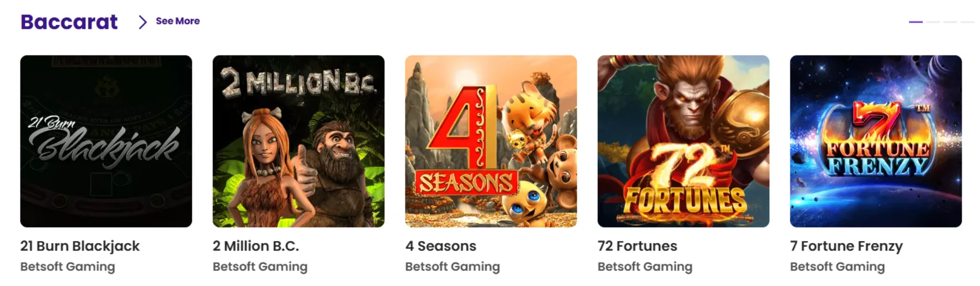The width and height of the screenshot is (980, 286).
Task: Launch the 2 Million B.C. game thumbnail
Action: pyautogui.click(x=298, y=141)
